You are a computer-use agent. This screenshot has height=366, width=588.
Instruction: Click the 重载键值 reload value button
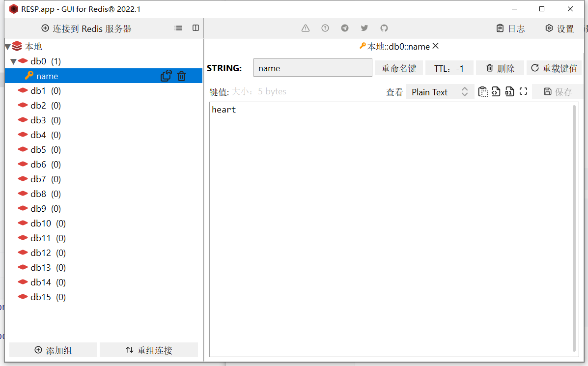(554, 68)
